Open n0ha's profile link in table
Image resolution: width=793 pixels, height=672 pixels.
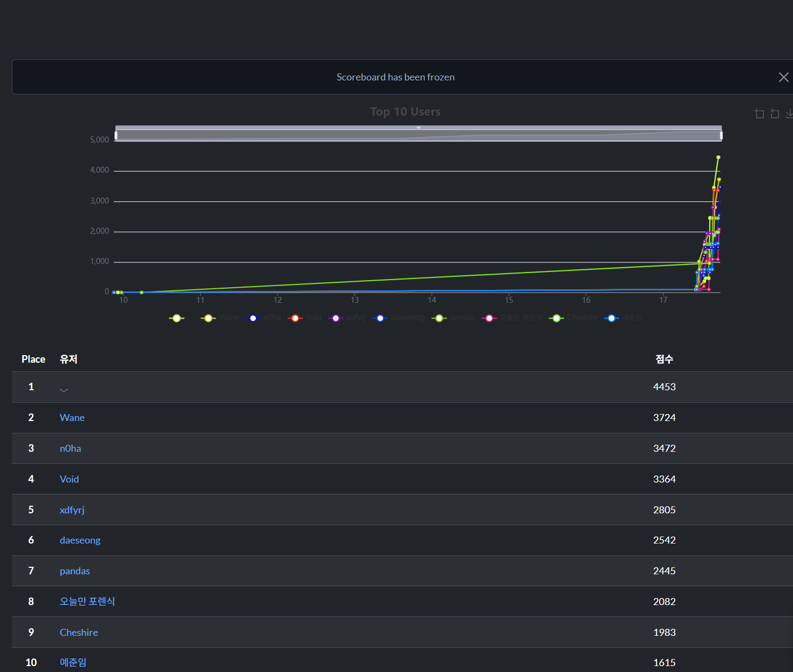coord(70,449)
